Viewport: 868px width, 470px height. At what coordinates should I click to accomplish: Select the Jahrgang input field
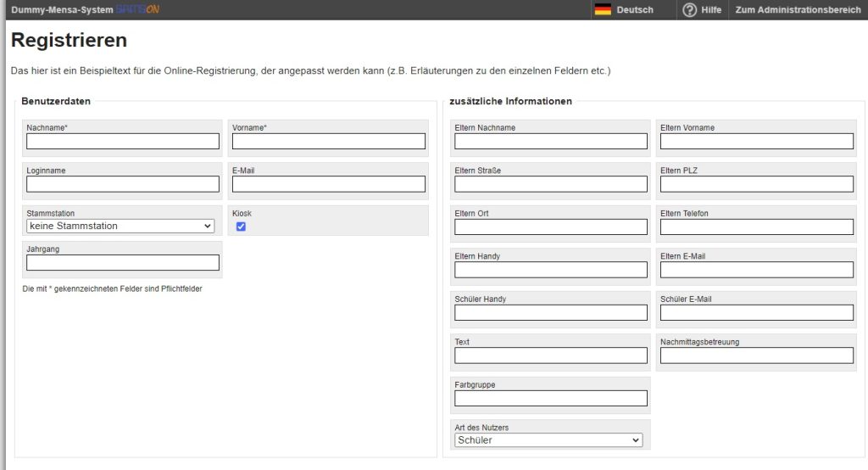tap(123, 263)
